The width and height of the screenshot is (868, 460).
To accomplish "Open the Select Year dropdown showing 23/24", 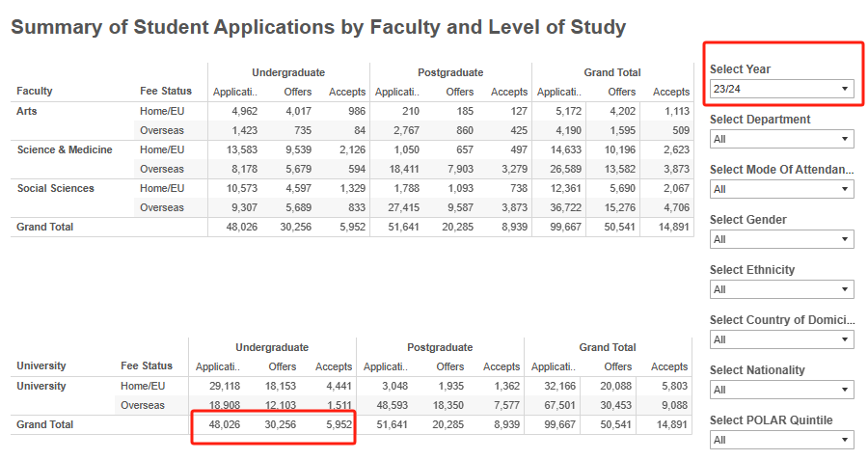I will pyautogui.click(x=781, y=89).
